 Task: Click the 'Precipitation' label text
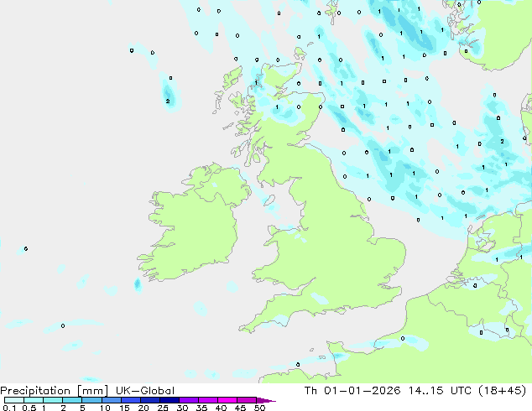(x=35, y=391)
